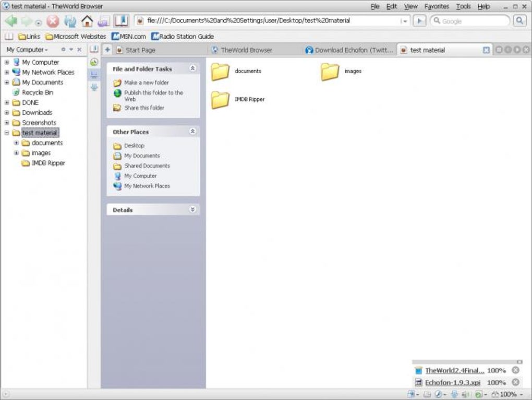Go to the Home page icon
The height and width of the screenshot is (400, 532).
click(87, 21)
